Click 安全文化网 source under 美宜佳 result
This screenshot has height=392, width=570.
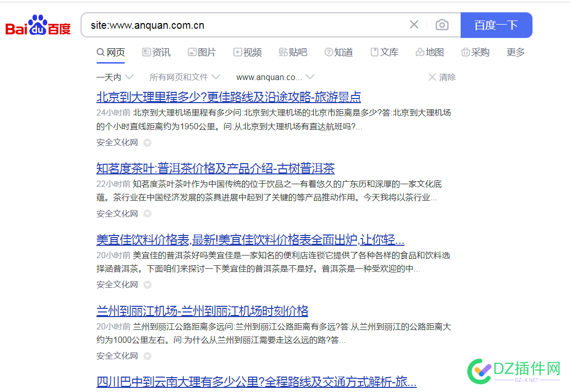[117, 284]
